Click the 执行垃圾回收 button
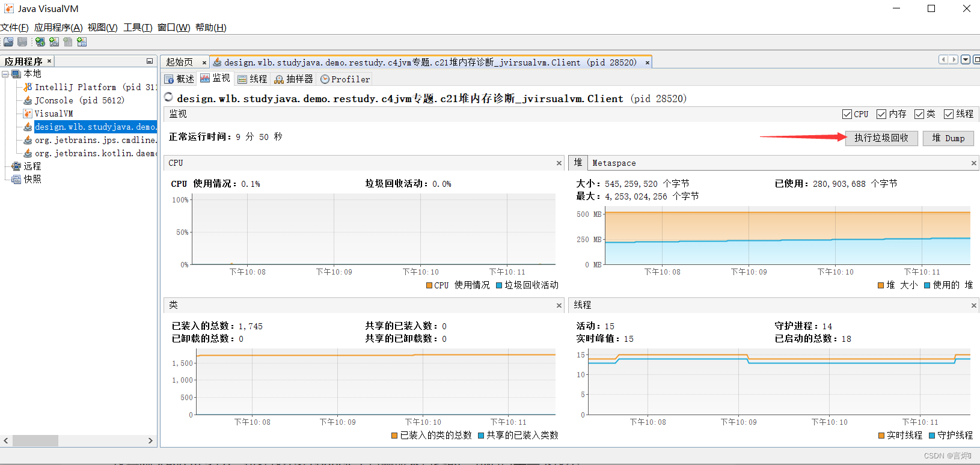The height and width of the screenshot is (465, 980). click(x=881, y=138)
